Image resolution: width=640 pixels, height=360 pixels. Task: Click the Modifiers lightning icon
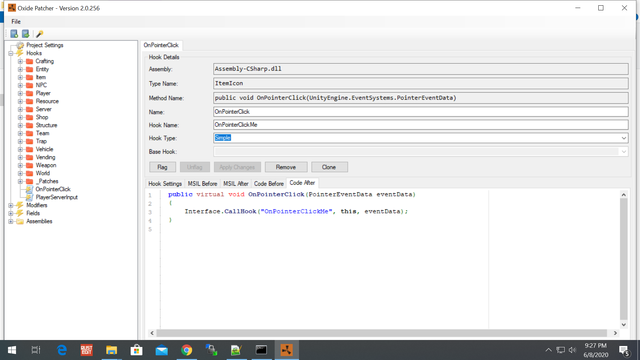coord(20,205)
